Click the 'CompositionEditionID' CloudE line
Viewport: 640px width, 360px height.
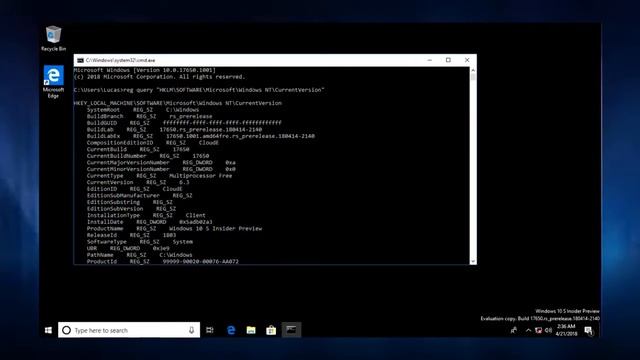[153, 143]
